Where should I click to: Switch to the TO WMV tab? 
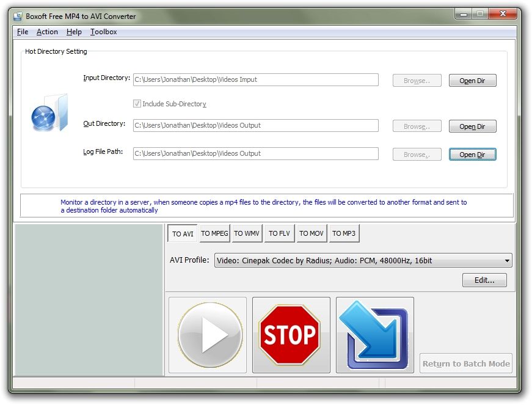tap(247, 233)
